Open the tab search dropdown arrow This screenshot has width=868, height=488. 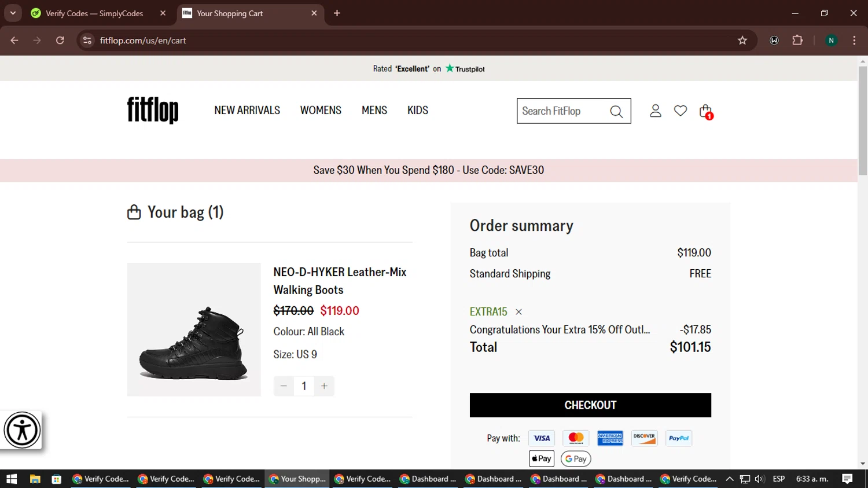click(13, 13)
